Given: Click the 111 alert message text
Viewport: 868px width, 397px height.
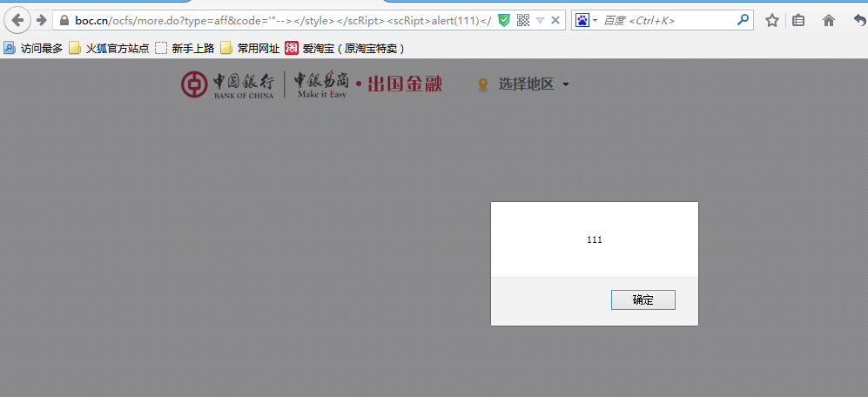Looking at the screenshot, I should pos(594,239).
